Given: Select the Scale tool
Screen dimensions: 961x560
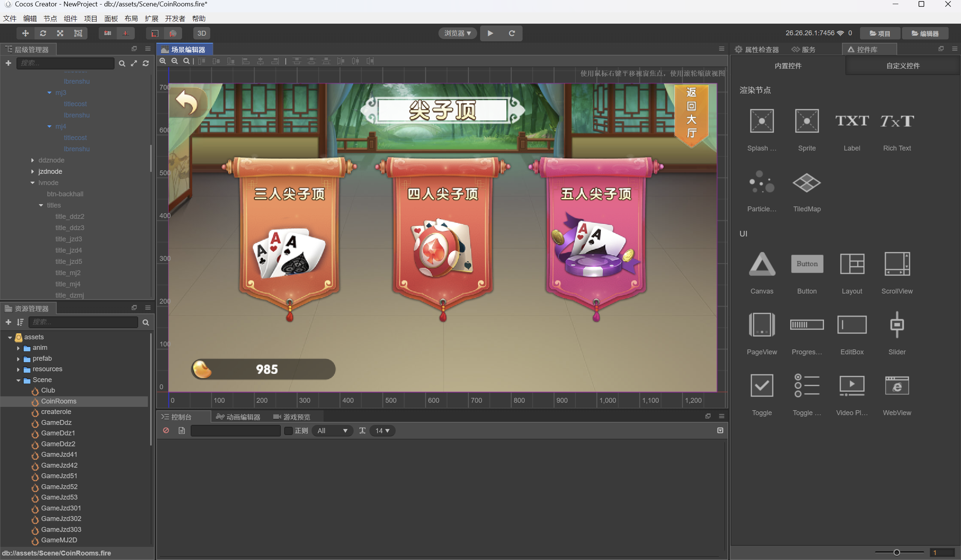Looking at the screenshot, I should click(60, 33).
